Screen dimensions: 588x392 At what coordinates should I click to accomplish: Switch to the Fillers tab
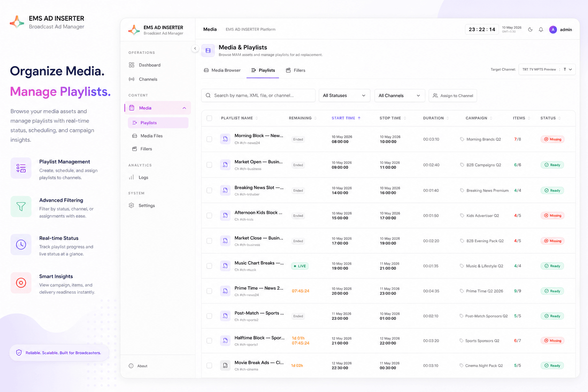(296, 70)
